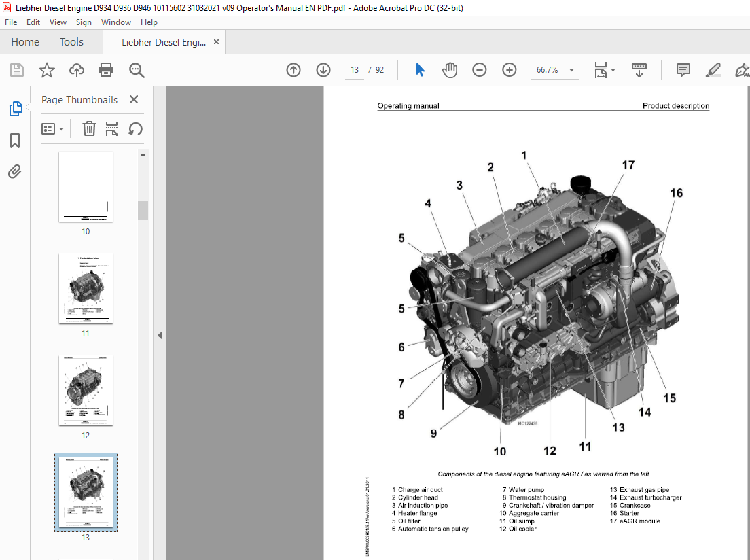Viewport: 750px width, 560px height.
Task: Select page 11 thumbnail
Action: (86, 289)
